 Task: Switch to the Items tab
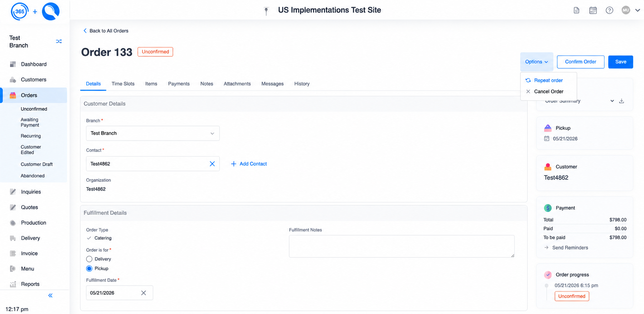(x=151, y=84)
